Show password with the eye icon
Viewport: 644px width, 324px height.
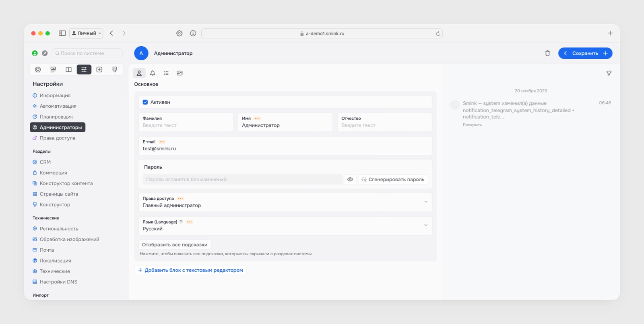(x=350, y=179)
